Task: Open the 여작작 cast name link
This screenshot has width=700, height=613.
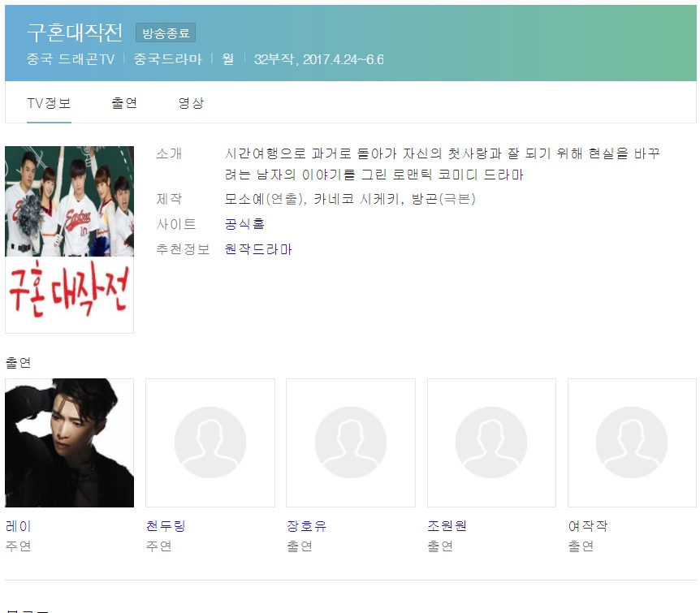Action: tap(587, 526)
